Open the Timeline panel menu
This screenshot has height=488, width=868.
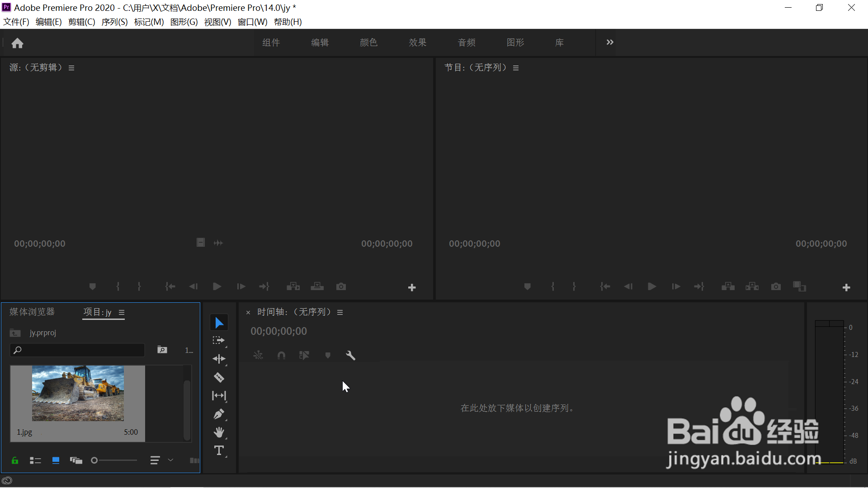pyautogui.click(x=340, y=312)
